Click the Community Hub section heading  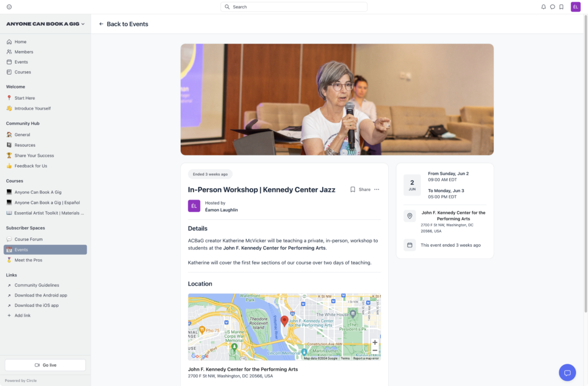23,123
